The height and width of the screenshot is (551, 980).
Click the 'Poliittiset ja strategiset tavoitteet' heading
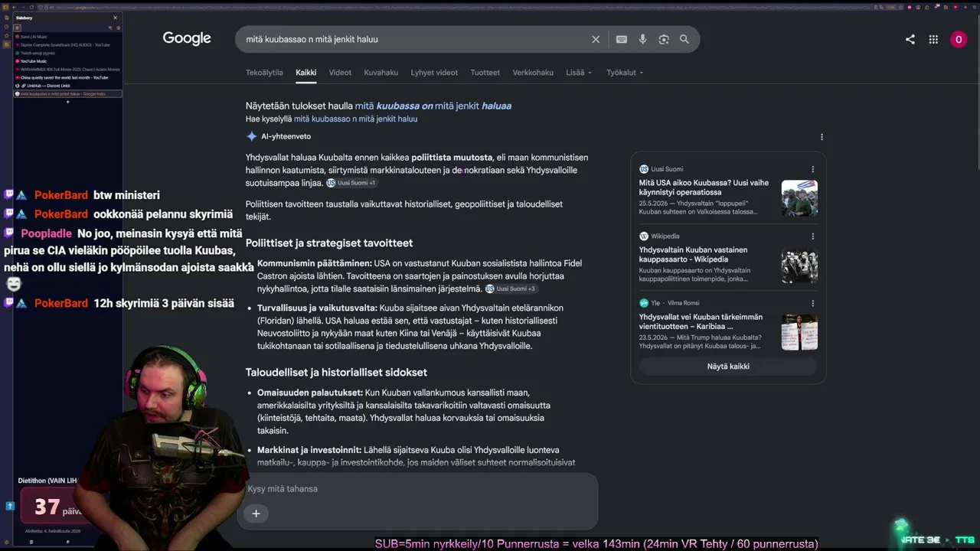click(x=329, y=243)
